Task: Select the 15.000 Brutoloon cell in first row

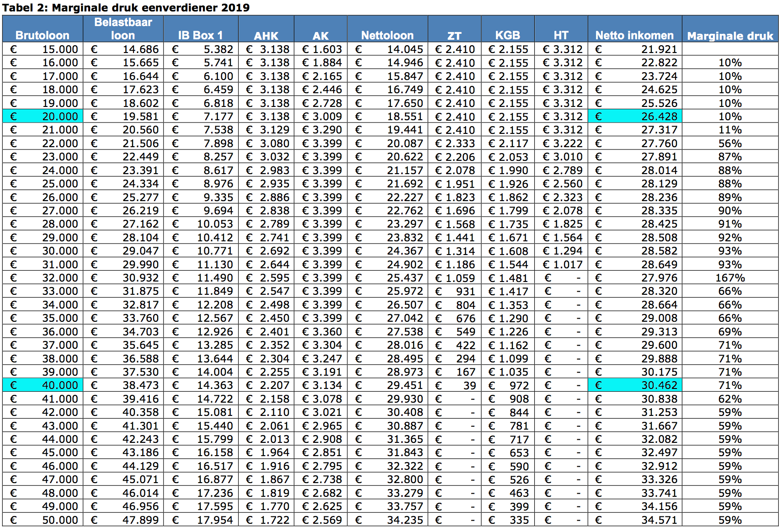Action: 43,49
